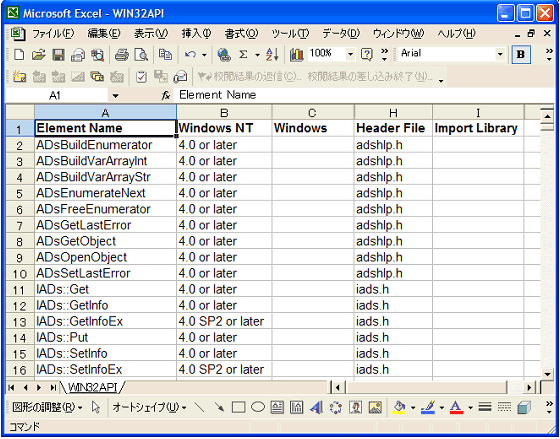Image resolution: width=560 pixels, height=439 pixels.
Task: Select the Import Library header cell
Action: (x=478, y=128)
